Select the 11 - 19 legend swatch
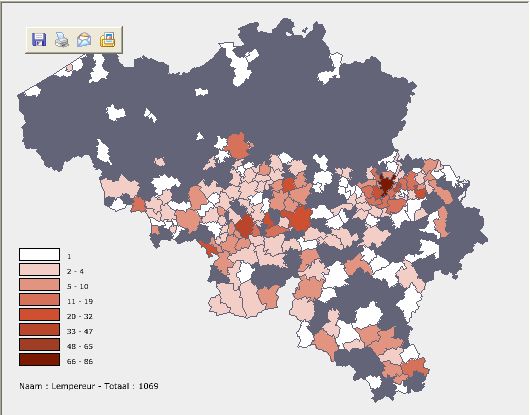Viewport: 530px width, 415px height. (40, 299)
